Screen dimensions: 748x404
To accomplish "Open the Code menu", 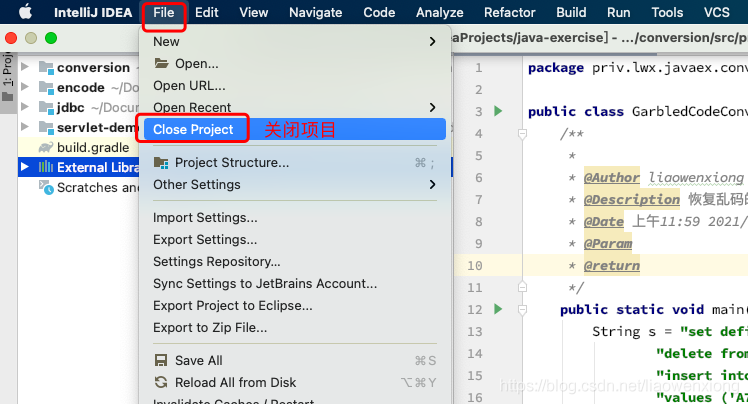I will [x=379, y=12].
